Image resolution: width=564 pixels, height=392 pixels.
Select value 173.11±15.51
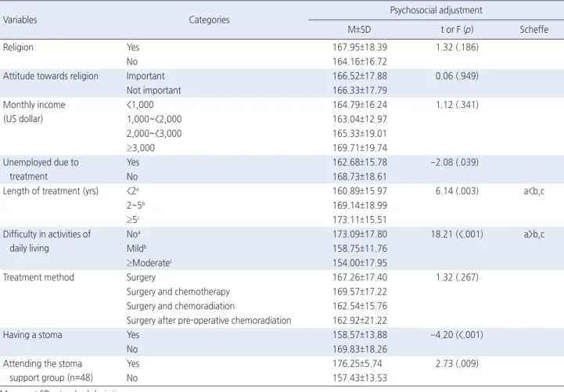pyautogui.click(x=360, y=220)
